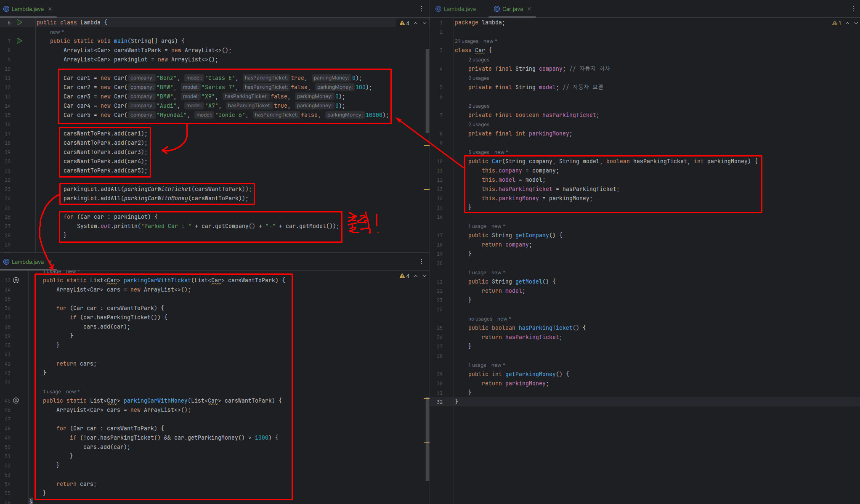This screenshot has height=504, width=860.
Task: Click the "5 usages" hint above Car constructor
Action: click(478, 152)
